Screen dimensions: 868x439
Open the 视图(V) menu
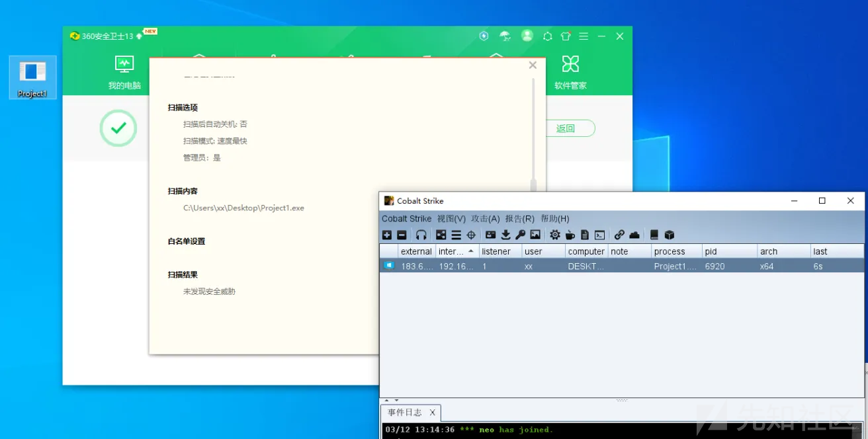(x=451, y=218)
